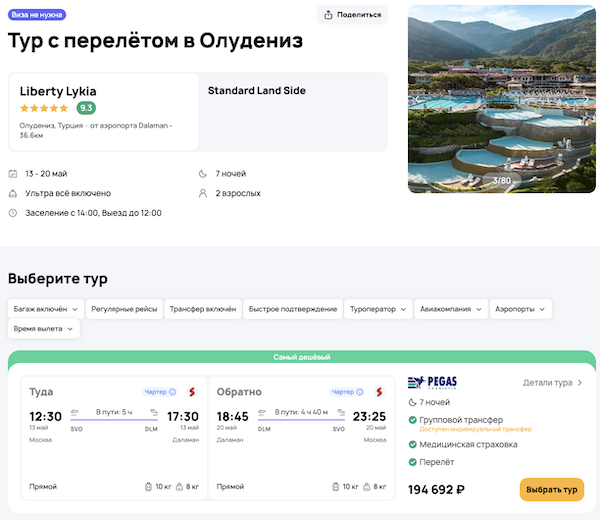Viewport: 600px width, 520px height.
Task: Toggle the Багаж включён filter
Action: (44, 309)
